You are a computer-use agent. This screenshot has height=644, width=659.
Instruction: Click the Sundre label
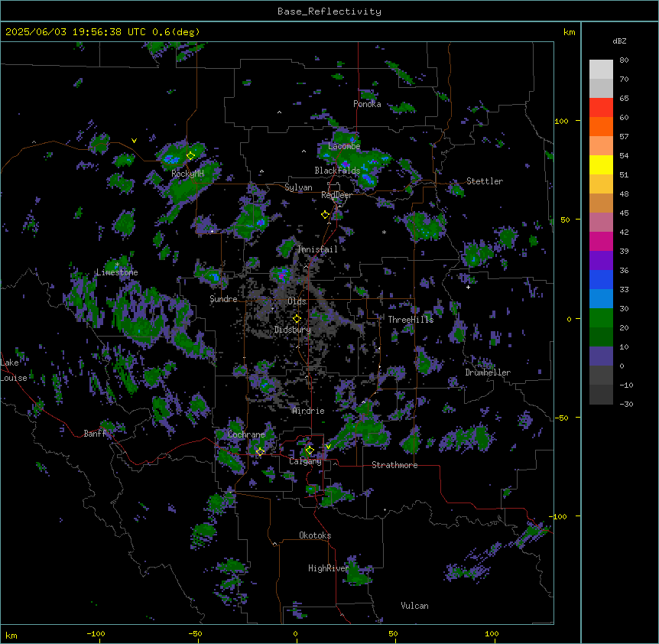pos(223,299)
